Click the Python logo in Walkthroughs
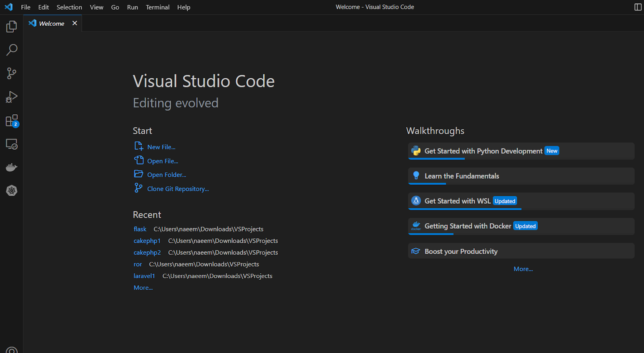The height and width of the screenshot is (353, 644). pyautogui.click(x=416, y=151)
